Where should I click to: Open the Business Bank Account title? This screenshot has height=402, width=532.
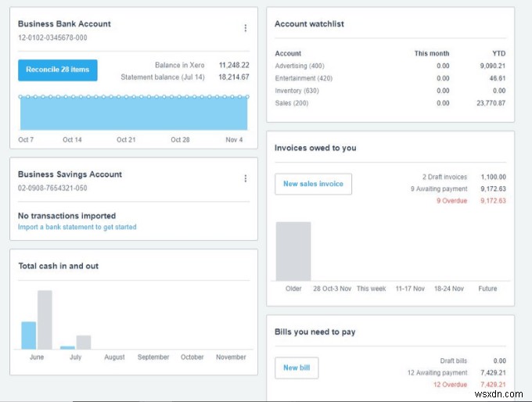pyautogui.click(x=64, y=24)
